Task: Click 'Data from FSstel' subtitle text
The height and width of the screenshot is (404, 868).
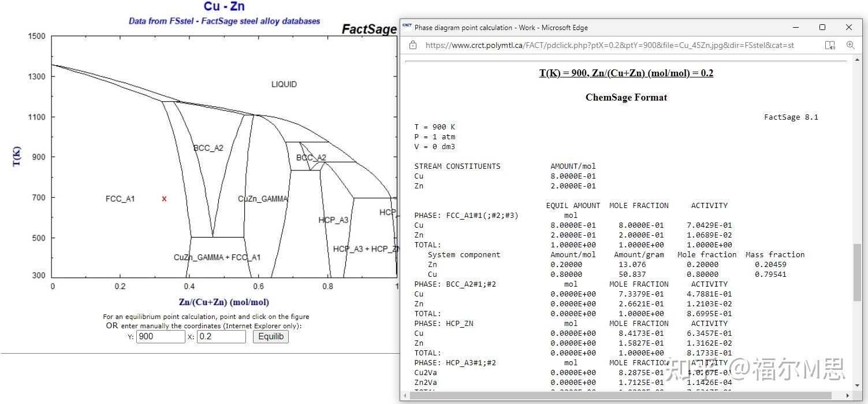Action: point(224,21)
